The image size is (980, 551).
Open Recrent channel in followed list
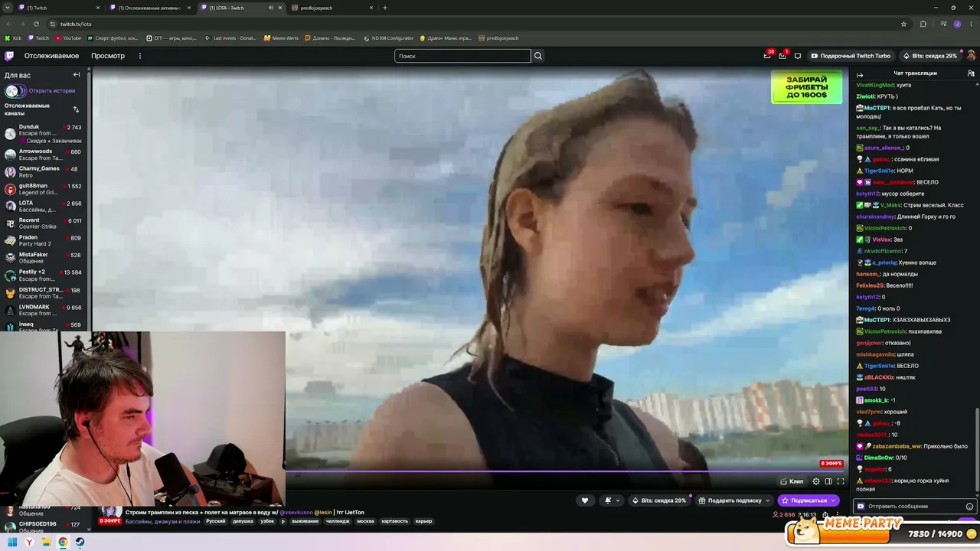[x=44, y=223]
